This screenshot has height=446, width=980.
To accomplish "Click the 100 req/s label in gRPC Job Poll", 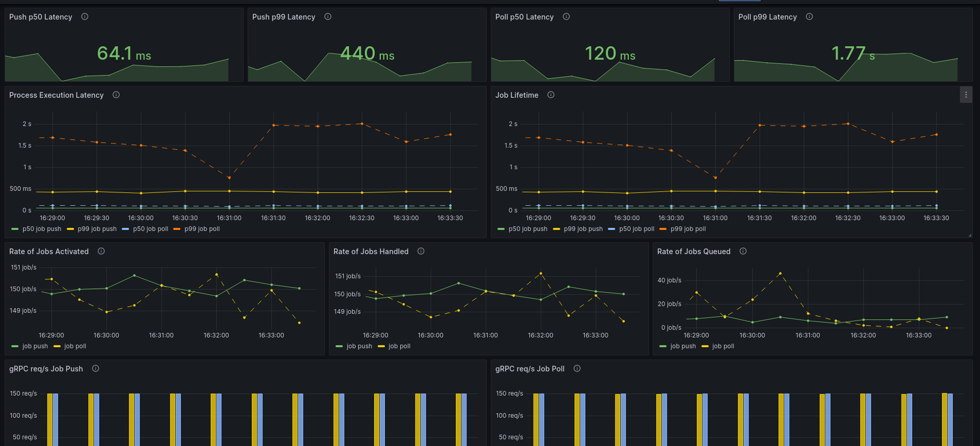I will click(x=510, y=416).
